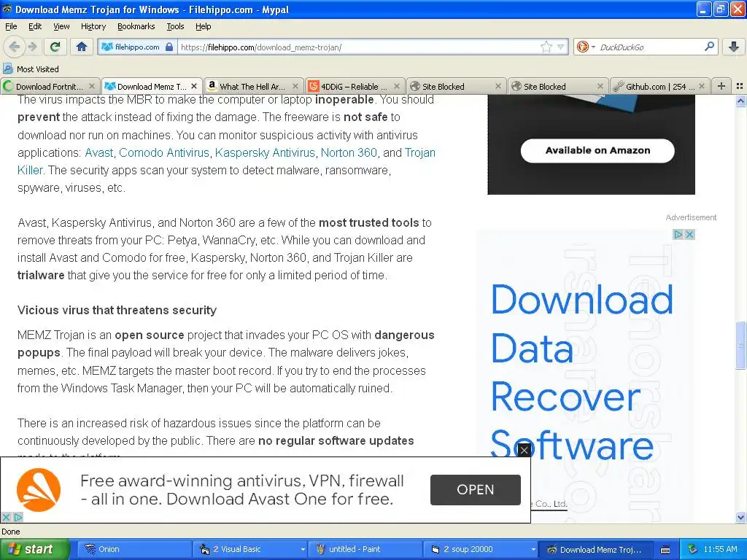Click the AdChoices triangle on bottom banner
Viewport: 747px width, 560px height.
click(18, 517)
